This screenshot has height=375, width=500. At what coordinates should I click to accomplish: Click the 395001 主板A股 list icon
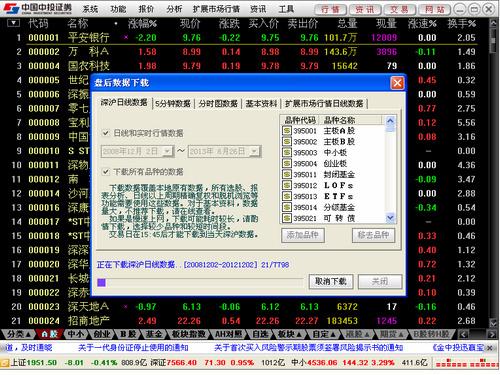coord(287,130)
